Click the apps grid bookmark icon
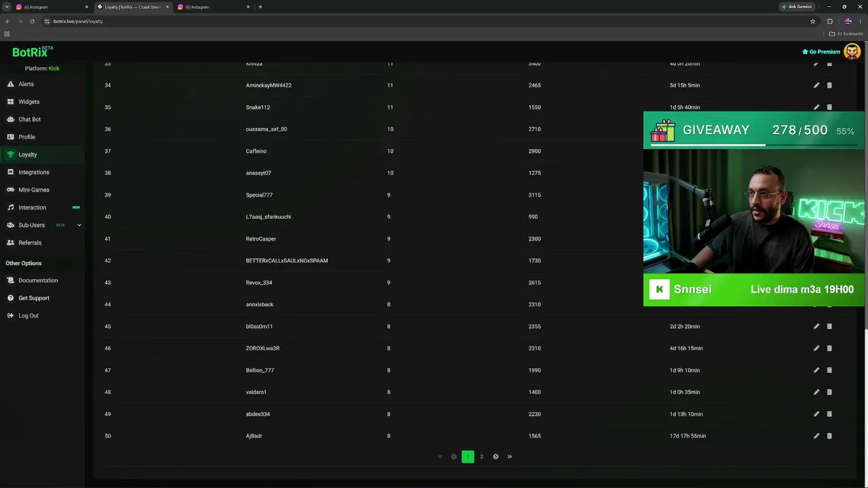Image resolution: width=868 pixels, height=488 pixels. click(x=7, y=34)
